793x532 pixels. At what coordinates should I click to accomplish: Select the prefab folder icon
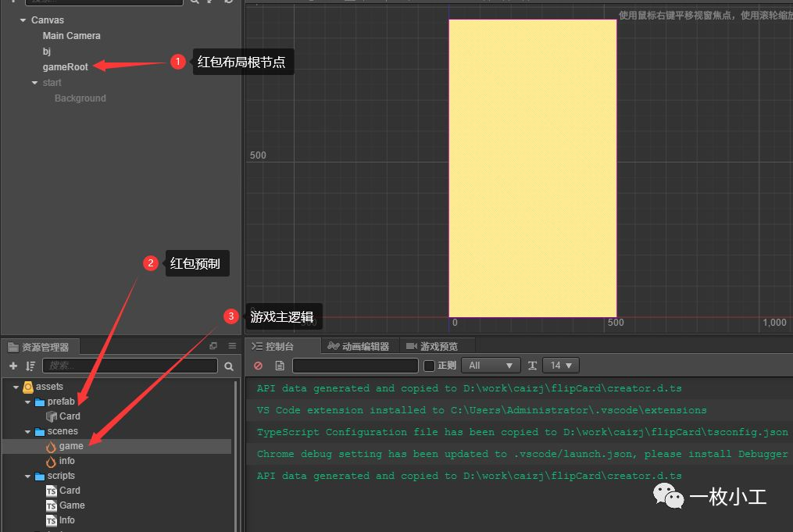click(40, 402)
